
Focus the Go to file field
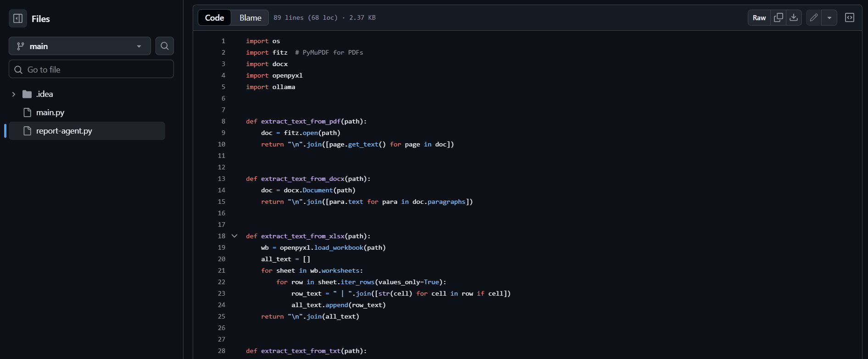[x=91, y=69]
